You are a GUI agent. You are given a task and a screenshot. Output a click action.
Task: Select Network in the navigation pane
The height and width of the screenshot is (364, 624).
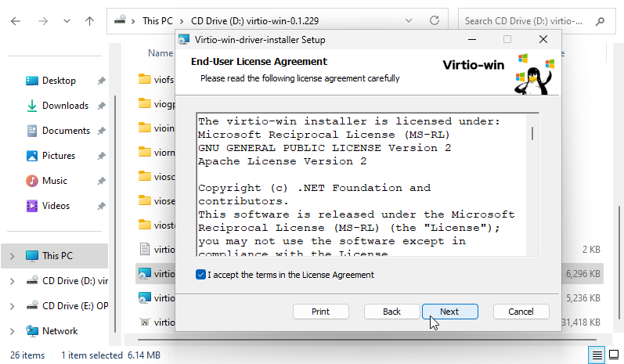point(60,331)
